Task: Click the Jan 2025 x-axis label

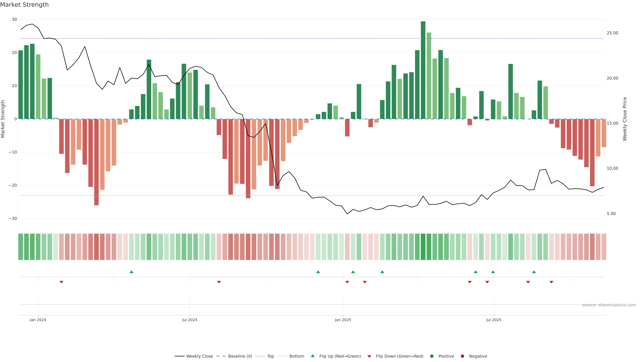Action: coord(343,320)
